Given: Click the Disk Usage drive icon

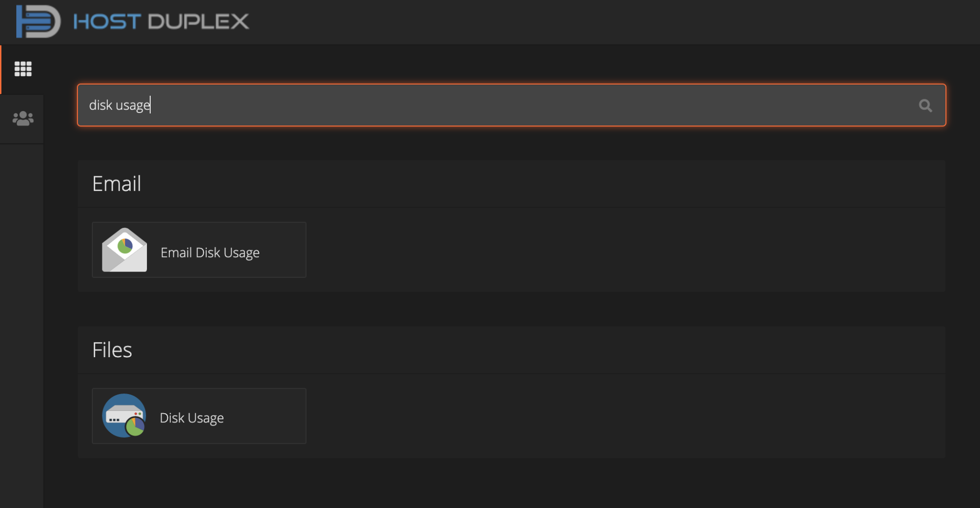Looking at the screenshot, I should pyautogui.click(x=124, y=416).
